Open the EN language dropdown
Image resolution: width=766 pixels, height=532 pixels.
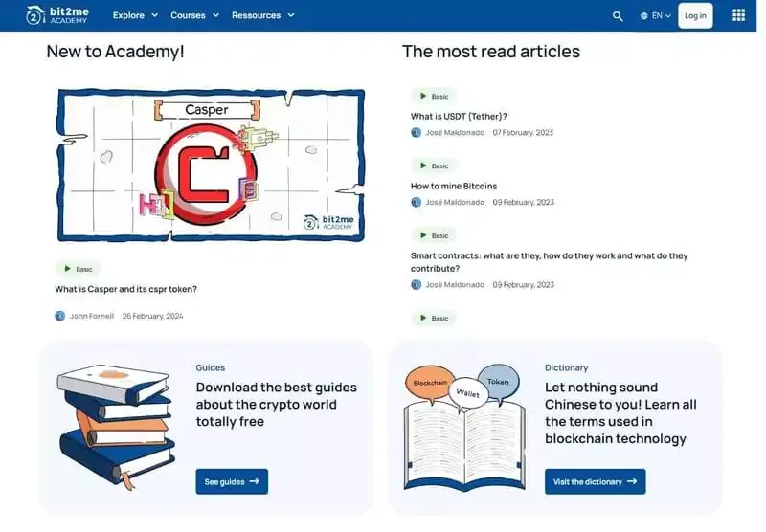pyautogui.click(x=661, y=16)
